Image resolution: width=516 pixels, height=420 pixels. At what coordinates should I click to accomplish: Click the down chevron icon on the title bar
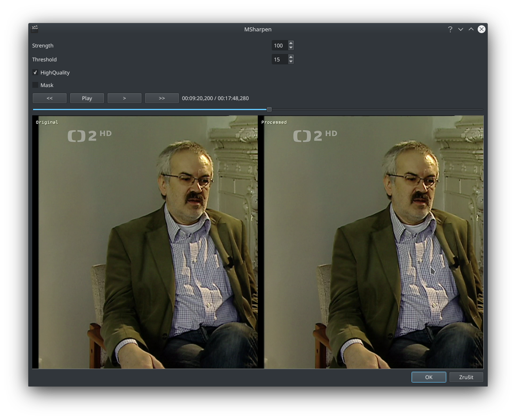click(460, 29)
